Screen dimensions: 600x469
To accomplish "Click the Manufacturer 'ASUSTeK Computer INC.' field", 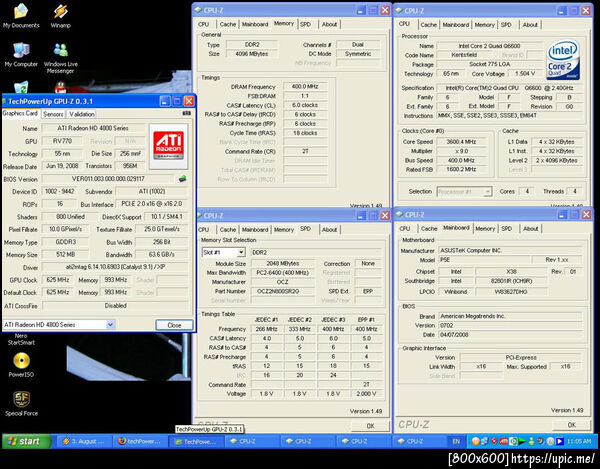I will (x=510, y=250).
